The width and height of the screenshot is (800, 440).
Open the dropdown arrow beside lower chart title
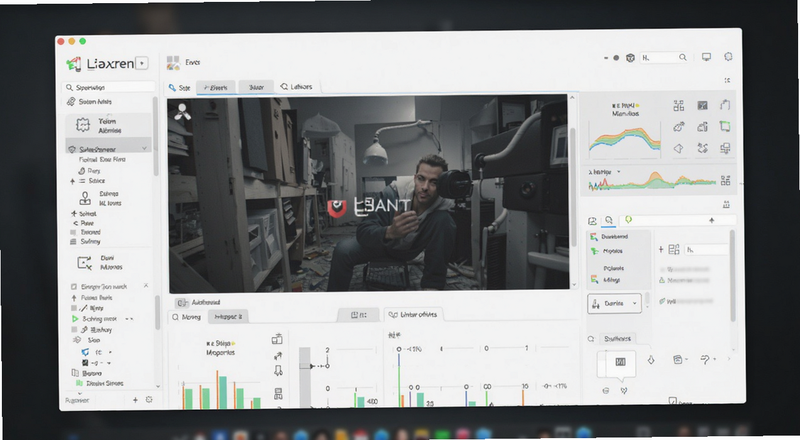(x=619, y=172)
